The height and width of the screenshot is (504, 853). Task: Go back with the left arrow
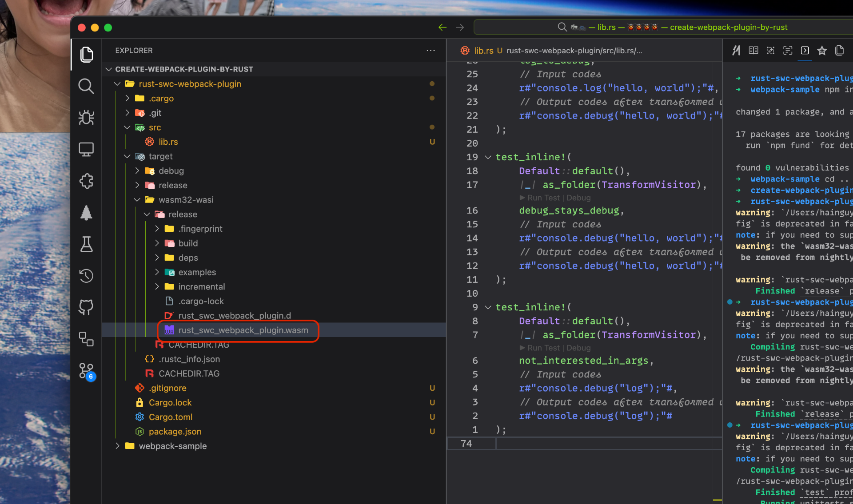point(442,28)
